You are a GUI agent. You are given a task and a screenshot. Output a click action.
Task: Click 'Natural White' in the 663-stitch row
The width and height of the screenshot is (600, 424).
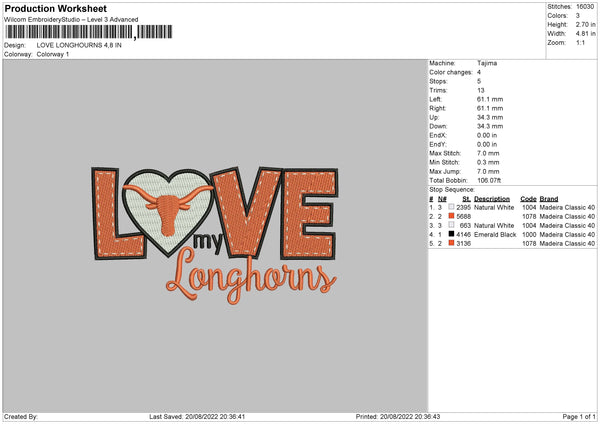494,225
